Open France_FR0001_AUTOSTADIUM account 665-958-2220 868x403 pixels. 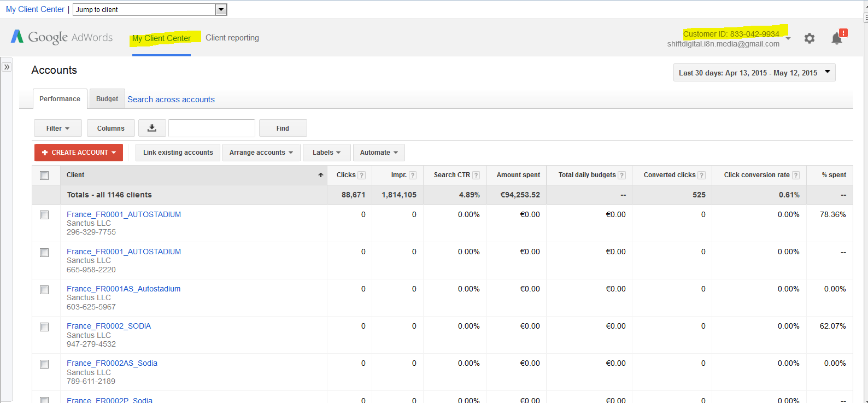point(124,252)
